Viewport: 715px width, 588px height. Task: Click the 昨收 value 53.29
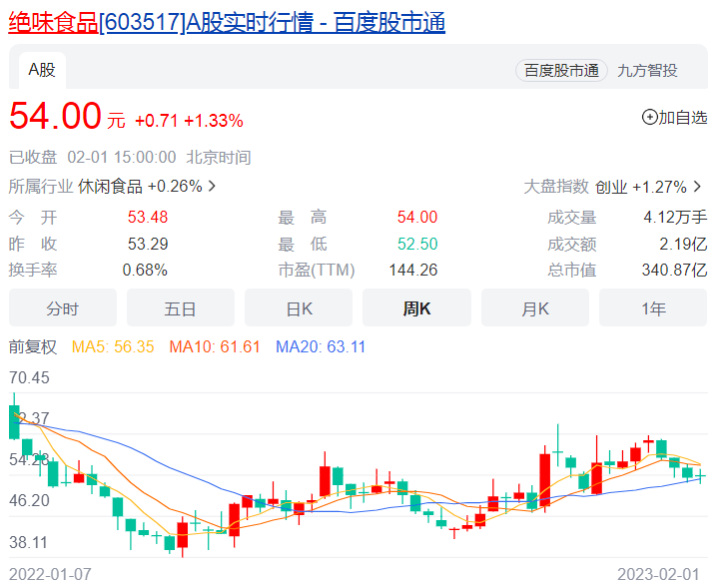(148, 244)
